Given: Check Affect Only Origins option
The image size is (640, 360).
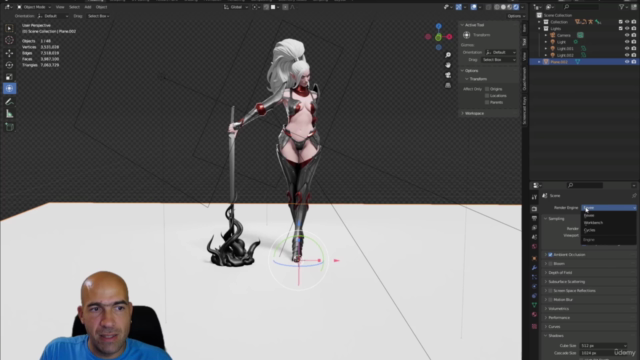Looking at the screenshot, I should tap(487, 89).
